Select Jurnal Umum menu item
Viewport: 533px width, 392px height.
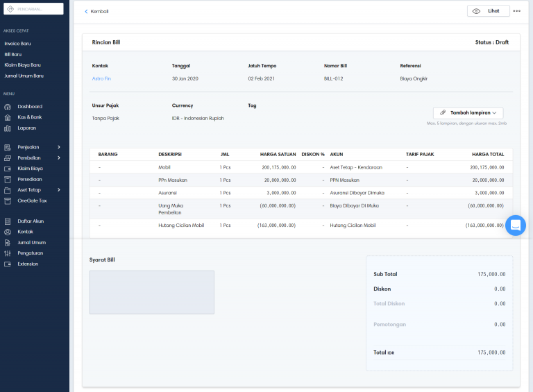point(32,243)
